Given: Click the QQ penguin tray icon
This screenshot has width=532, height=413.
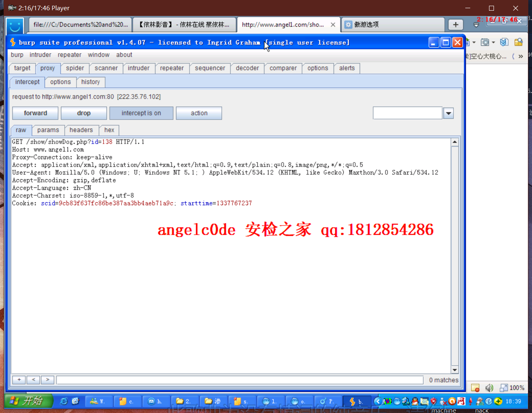Looking at the screenshot, I should [415, 401].
